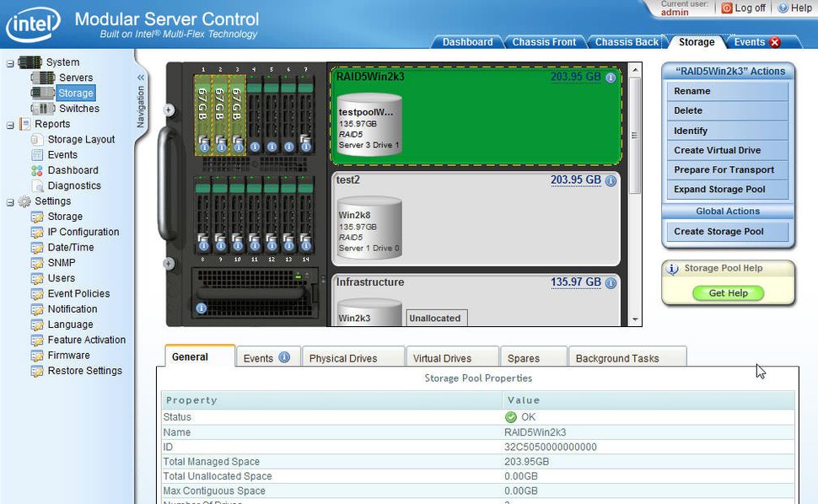The height and width of the screenshot is (504, 818).
Task: Select drive bay 3 with 67GB label
Action: (x=237, y=115)
